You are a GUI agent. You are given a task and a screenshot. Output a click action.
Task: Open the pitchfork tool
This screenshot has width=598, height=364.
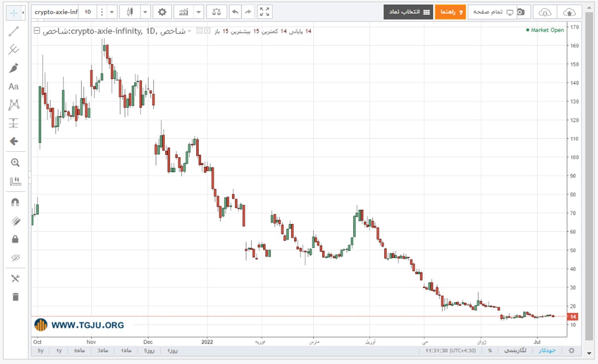(x=14, y=50)
